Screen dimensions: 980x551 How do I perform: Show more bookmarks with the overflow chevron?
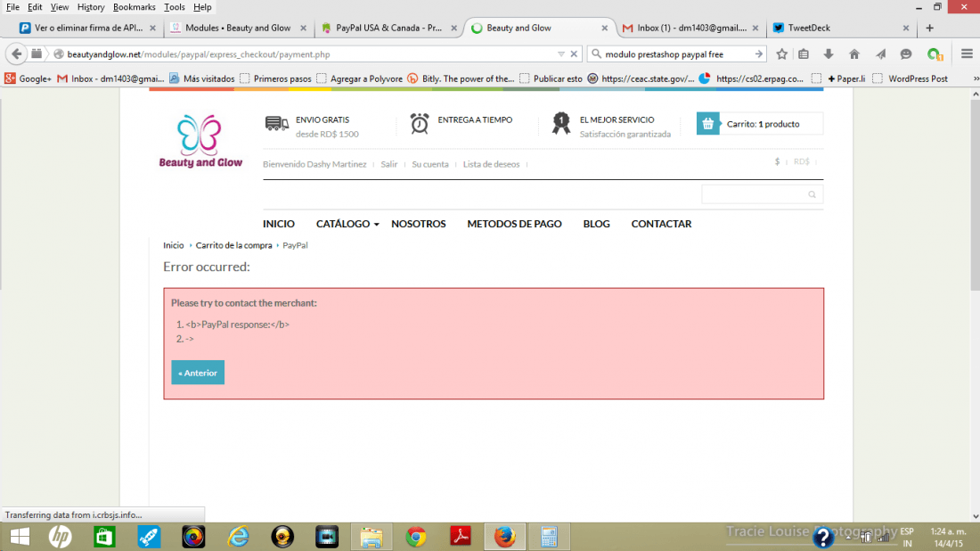[976, 78]
